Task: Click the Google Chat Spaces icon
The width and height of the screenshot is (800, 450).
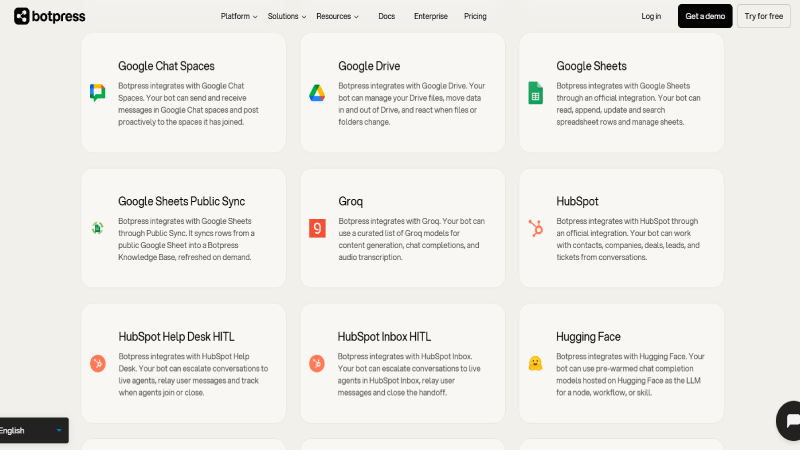Action: click(97, 92)
